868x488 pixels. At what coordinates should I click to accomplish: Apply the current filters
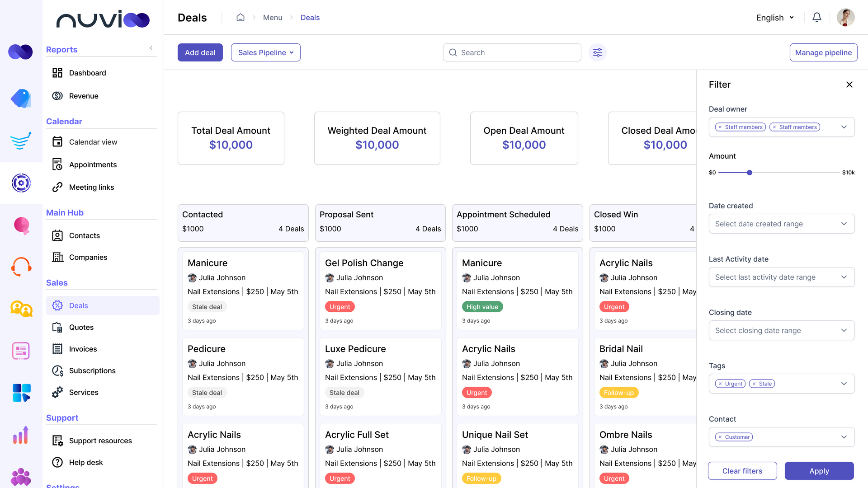[x=819, y=471]
